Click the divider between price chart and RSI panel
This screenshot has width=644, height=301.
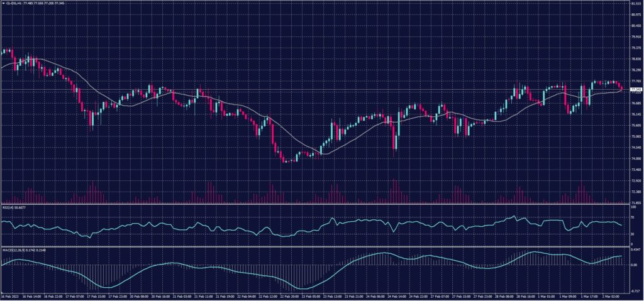pyautogui.click(x=314, y=204)
